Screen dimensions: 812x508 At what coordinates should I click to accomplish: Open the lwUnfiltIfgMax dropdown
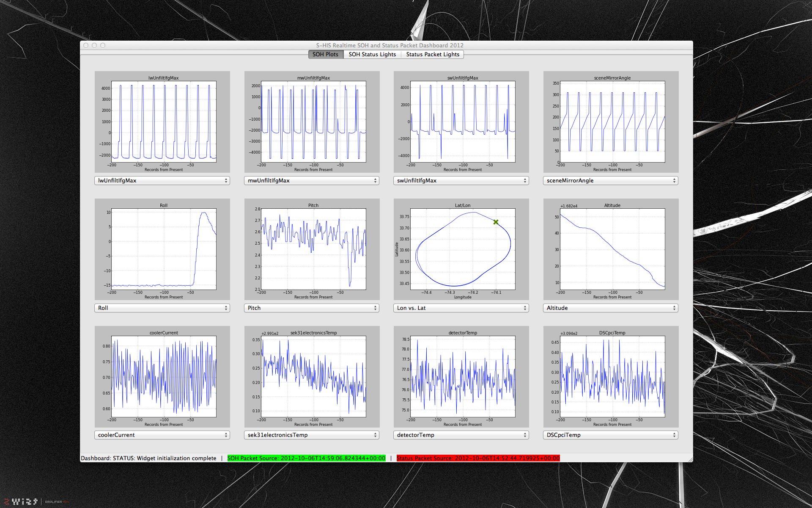pos(162,180)
